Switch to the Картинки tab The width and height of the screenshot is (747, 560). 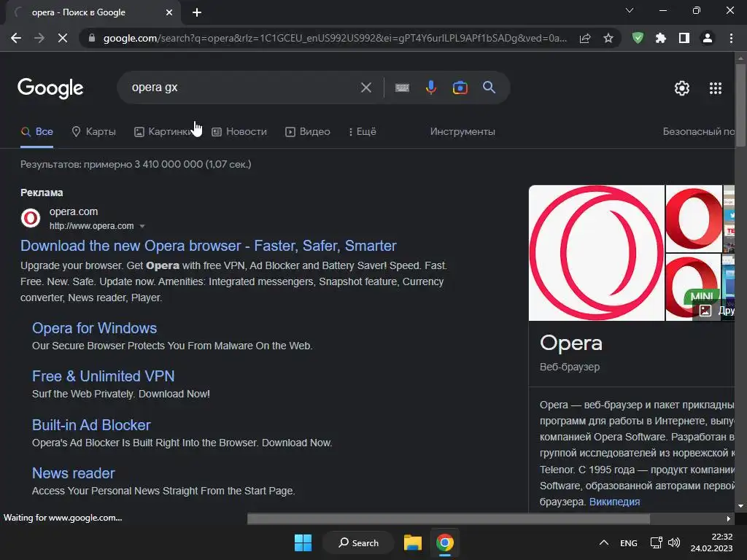(x=162, y=132)
